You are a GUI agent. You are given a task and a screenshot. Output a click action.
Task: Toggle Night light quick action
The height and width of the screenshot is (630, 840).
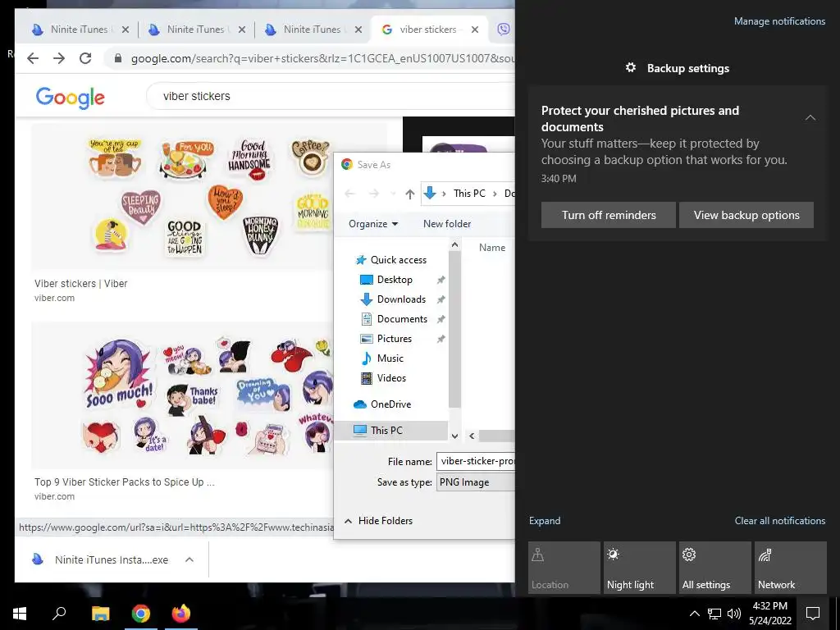pyautogui.click(x=640, y=568)
